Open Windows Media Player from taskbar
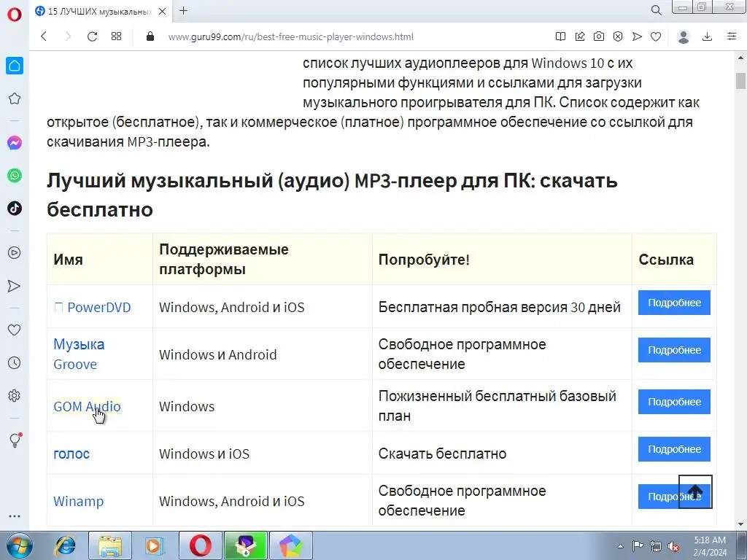Image resolution: width=747 pixels, height=560 pixels. [x=154, y=545]
